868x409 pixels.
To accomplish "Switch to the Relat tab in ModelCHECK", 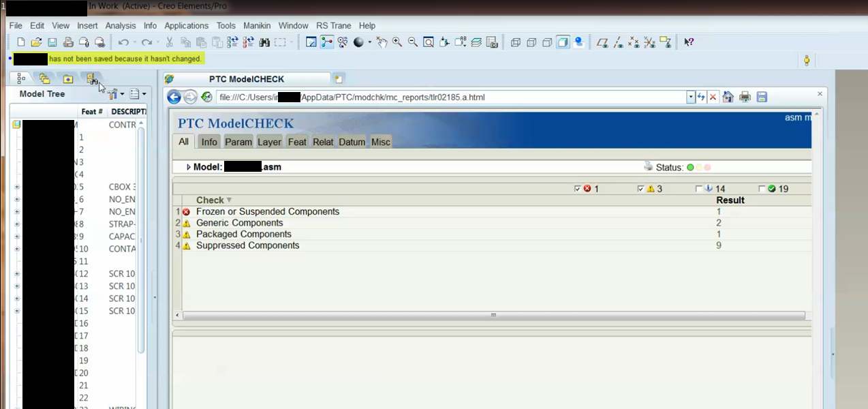I will tap(323, 142).
